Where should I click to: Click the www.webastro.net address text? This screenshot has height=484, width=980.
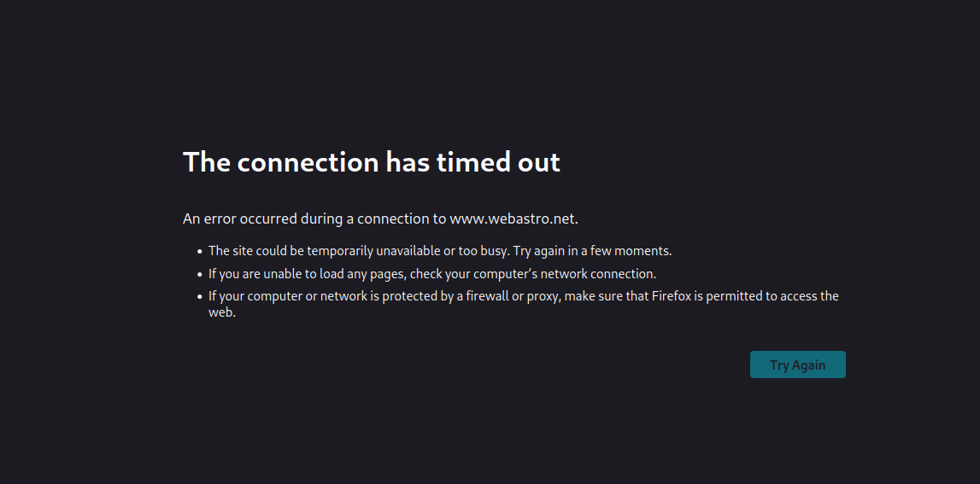point(513,219)
